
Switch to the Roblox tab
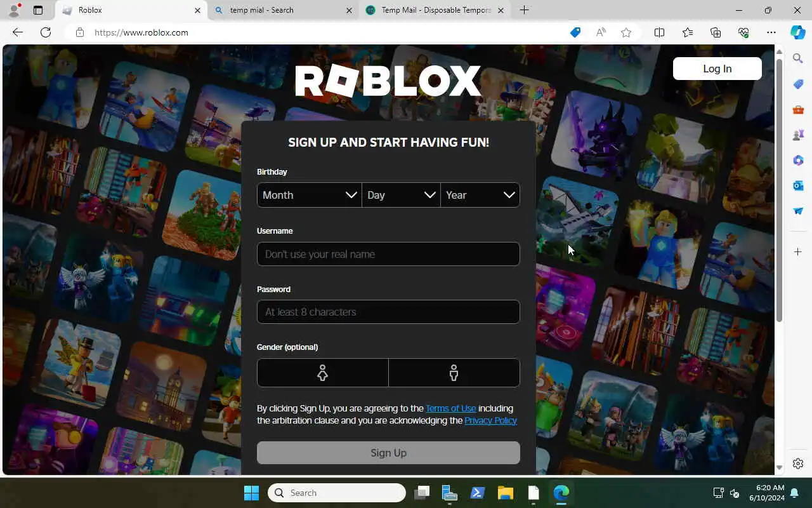pos(131,10)
